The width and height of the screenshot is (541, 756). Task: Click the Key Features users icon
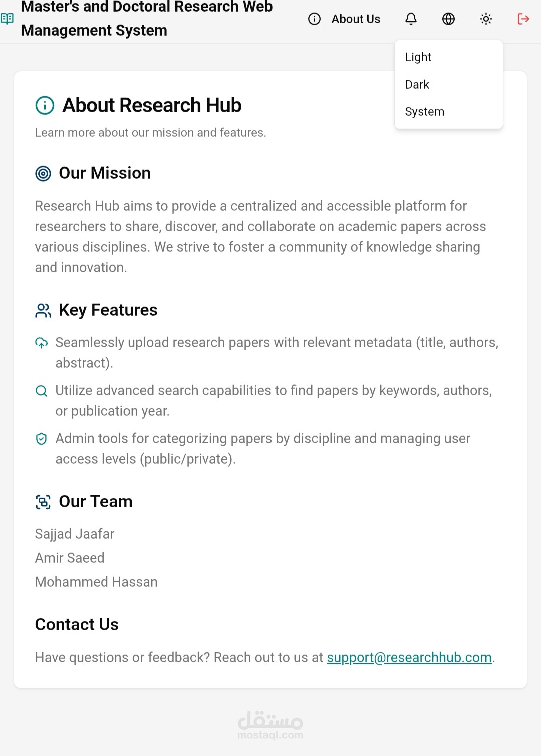pos(43,311)
